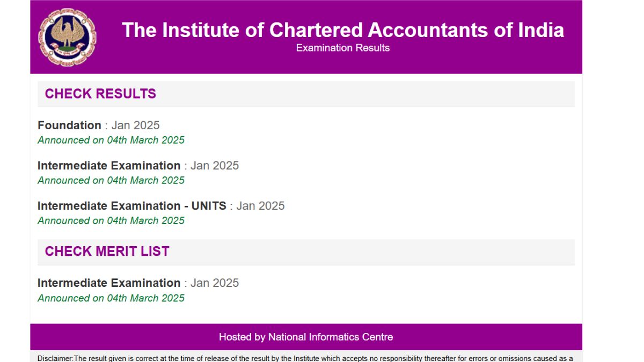This screenshot has width=644, height=362.
Task: Click the announcement date under UNITS entry
Action: (111, 220)
